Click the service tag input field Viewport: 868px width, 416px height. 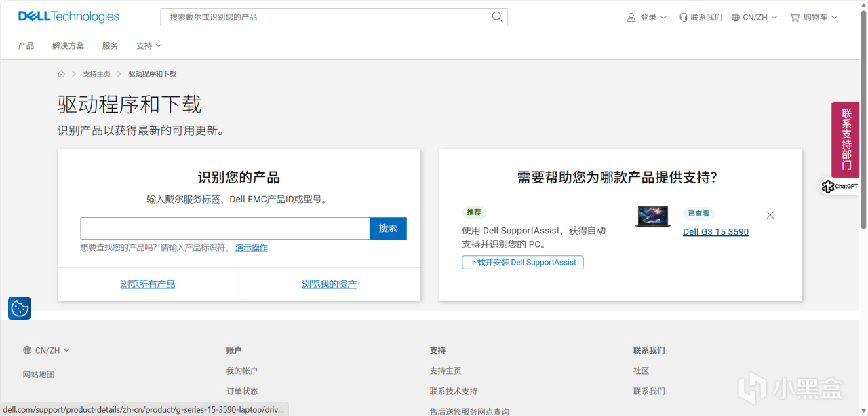pos(225,228)
